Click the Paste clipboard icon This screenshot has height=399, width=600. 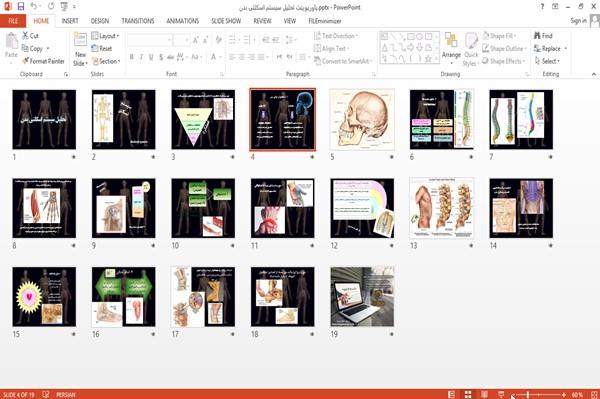coord(11,41)
